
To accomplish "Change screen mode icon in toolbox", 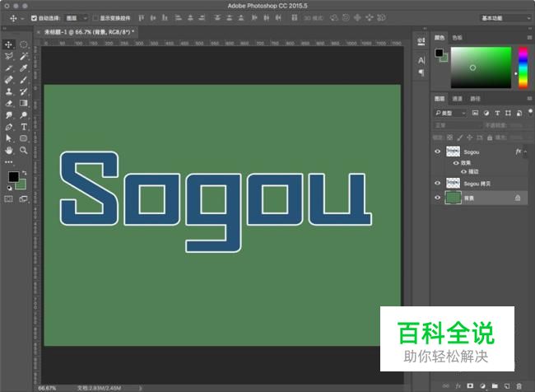I will coord(24,199).
